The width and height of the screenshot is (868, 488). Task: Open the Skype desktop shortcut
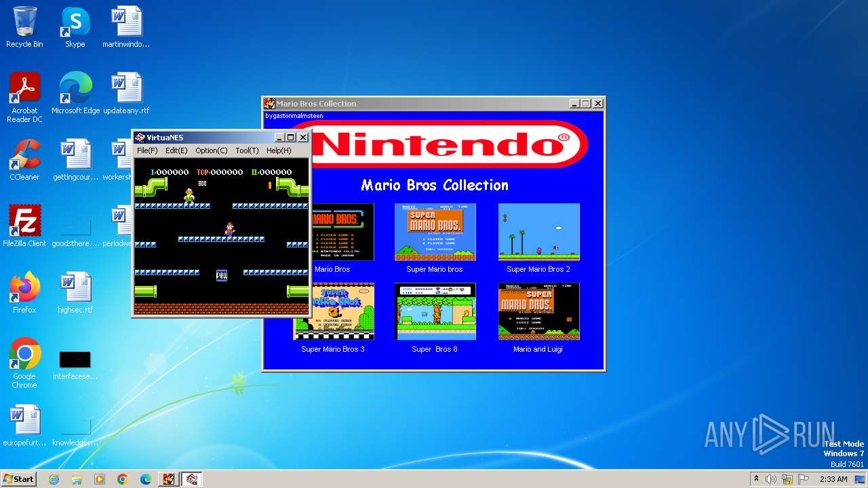(75, 27)
